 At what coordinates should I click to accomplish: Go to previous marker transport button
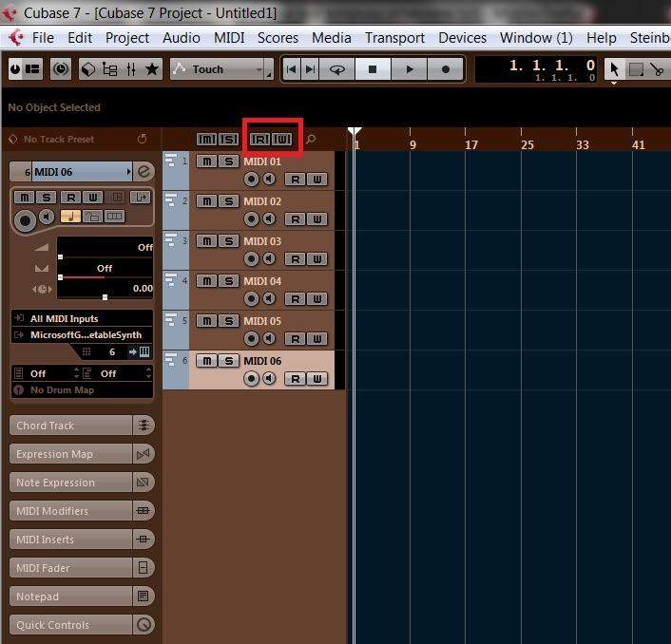[292, 68]
